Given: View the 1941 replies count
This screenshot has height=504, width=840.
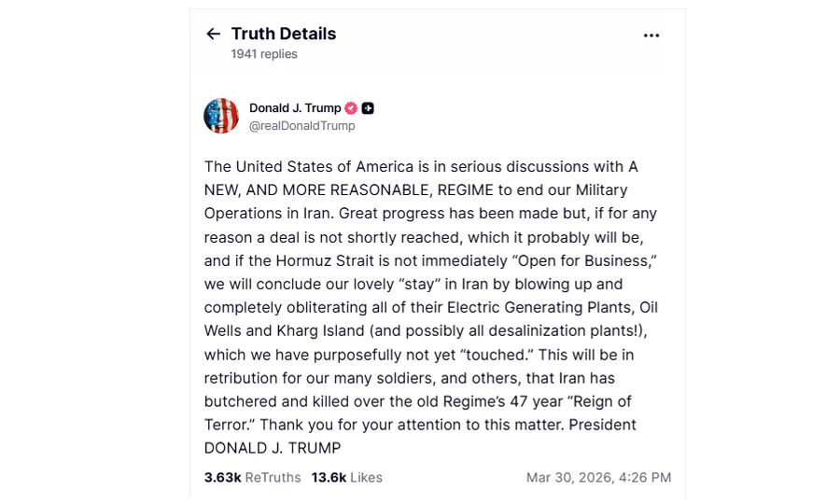Looking at the screenshot, I should click(x=264, y=54).
